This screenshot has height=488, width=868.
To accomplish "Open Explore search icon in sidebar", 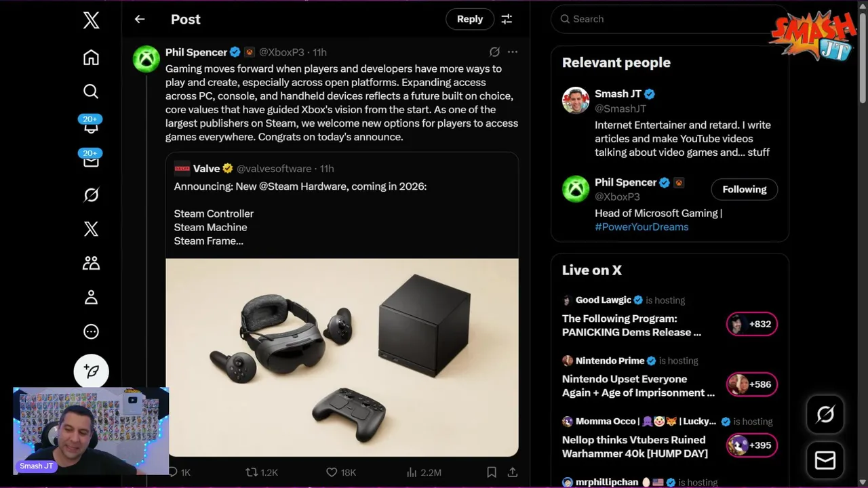I will (91, 91).
